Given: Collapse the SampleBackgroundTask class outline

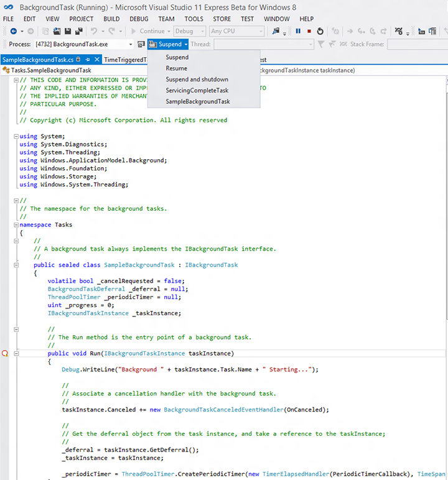Looking at the screenshot, I should coord(16,265).
